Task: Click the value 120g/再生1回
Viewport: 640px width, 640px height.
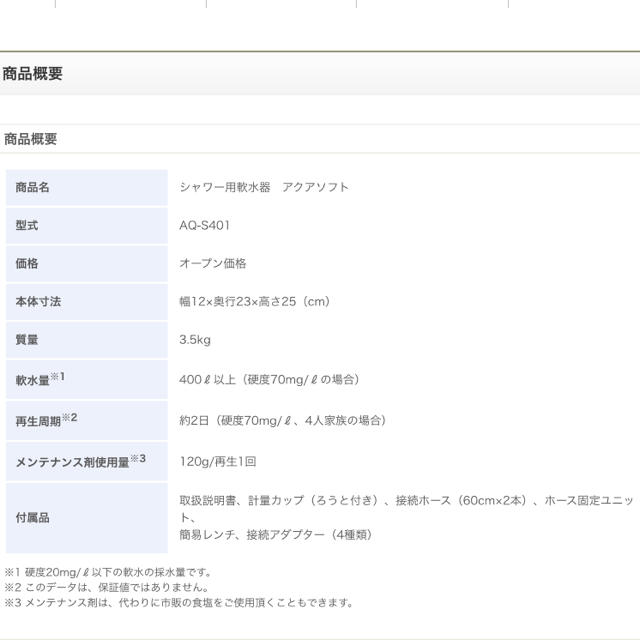Action: point(218,462)
